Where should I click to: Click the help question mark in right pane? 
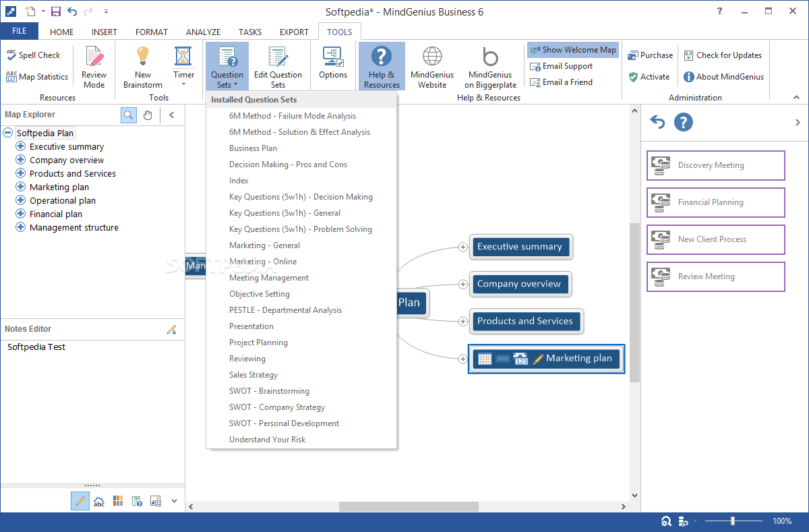pos(683,122)
